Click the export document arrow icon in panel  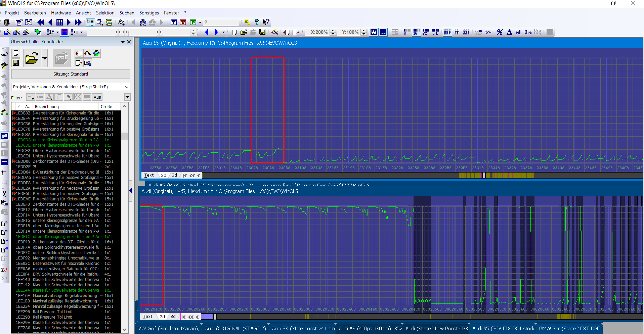[x=79, y=63]
